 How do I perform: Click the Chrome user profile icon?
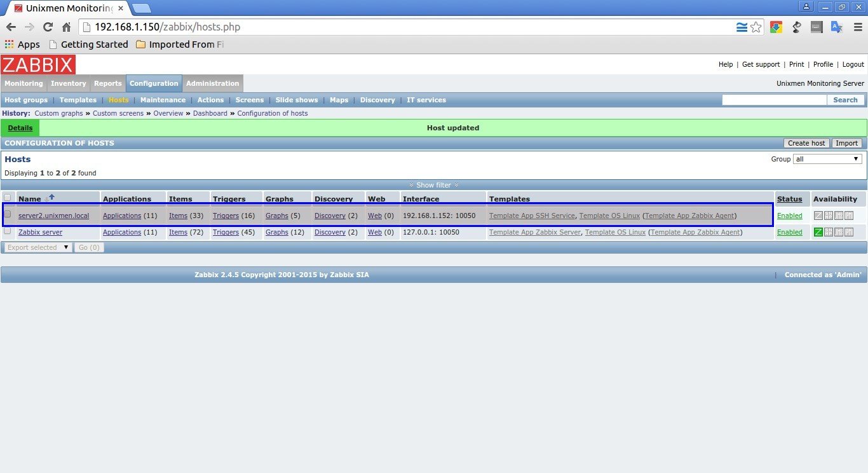tap(806, 6)
